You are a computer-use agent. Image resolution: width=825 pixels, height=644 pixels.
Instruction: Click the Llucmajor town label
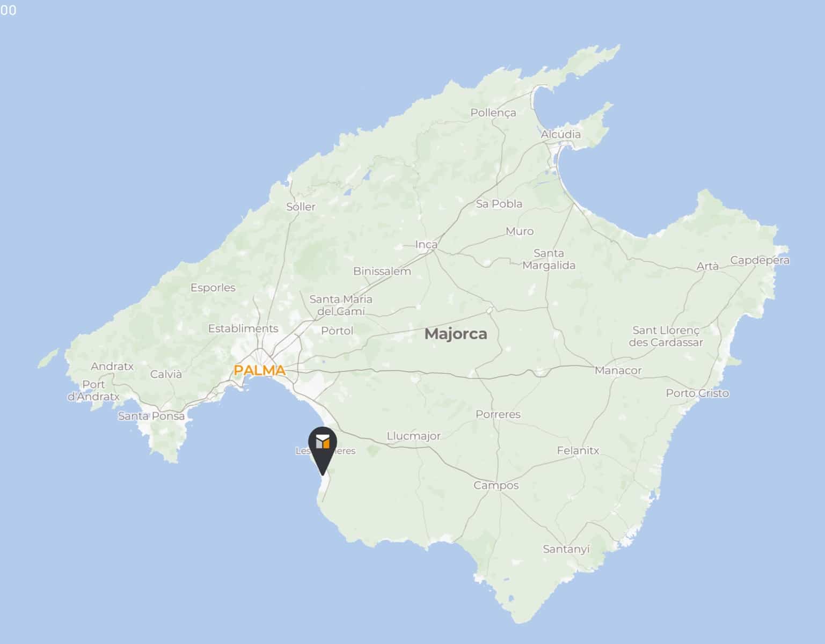click(413, 436)
